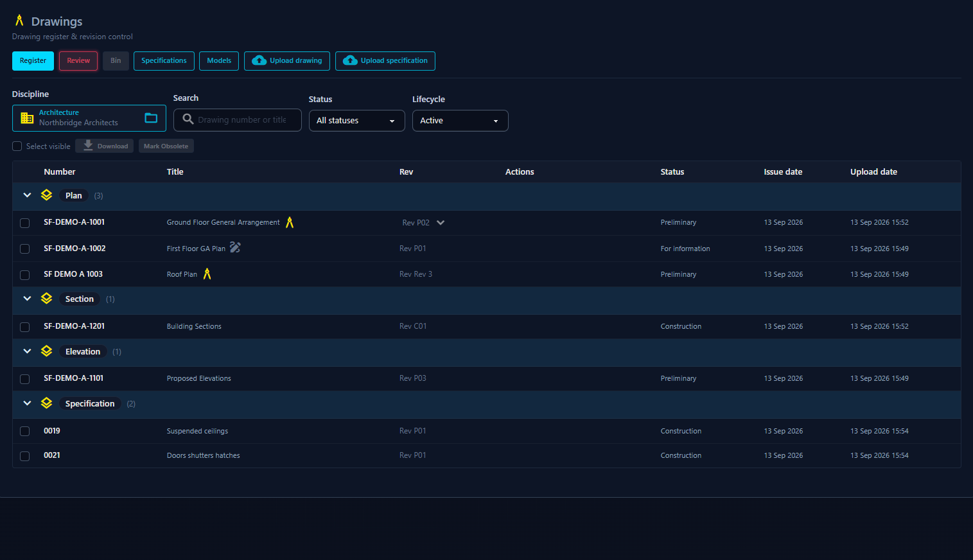Click the Elevation group label
Screen dimensions: 973x560
(x=83, y=352)
